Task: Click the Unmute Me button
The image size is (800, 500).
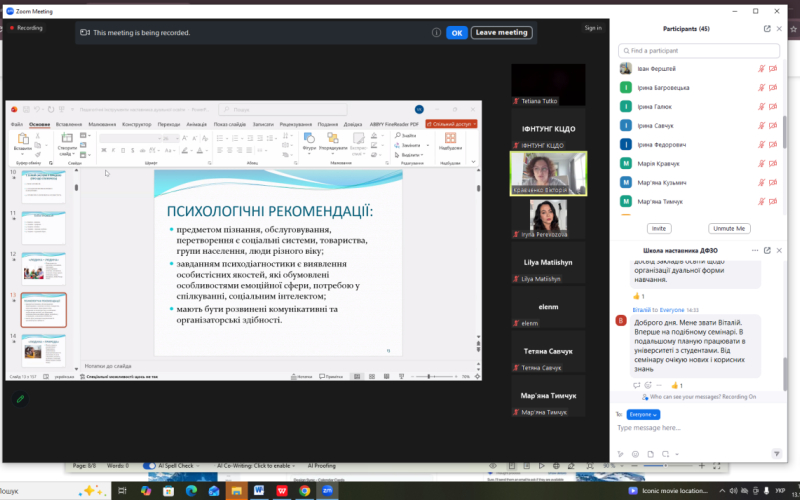Action: click(729, 229)
